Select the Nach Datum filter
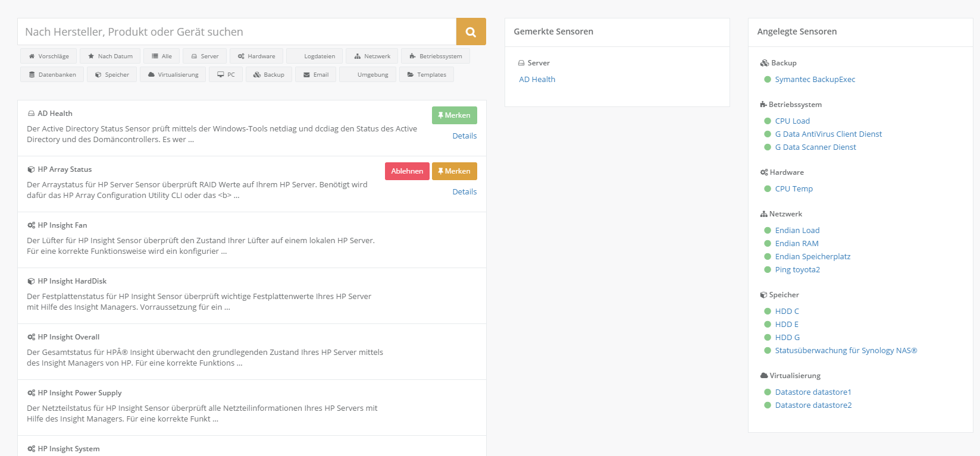The height and width of the screenshot is (456, 980). pos(110,56)
